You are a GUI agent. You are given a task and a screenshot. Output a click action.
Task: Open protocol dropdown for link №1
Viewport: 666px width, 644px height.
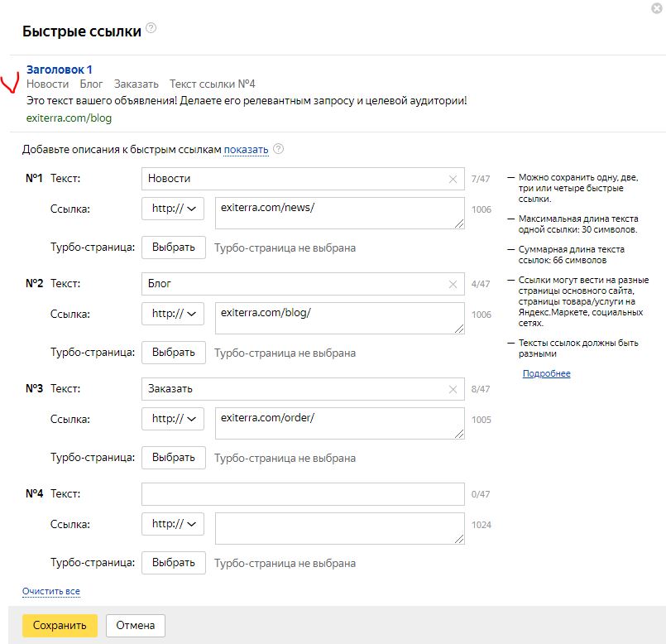[173, 209]
